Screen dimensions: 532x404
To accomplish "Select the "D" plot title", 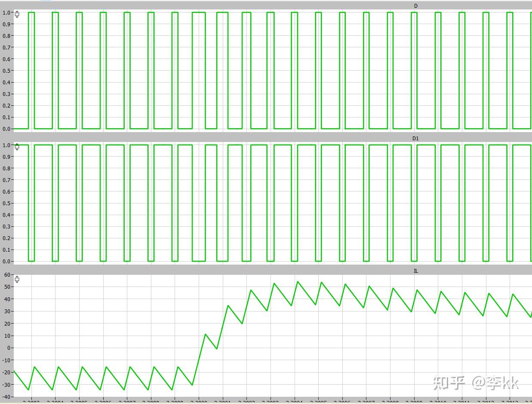I will point(415,6).
